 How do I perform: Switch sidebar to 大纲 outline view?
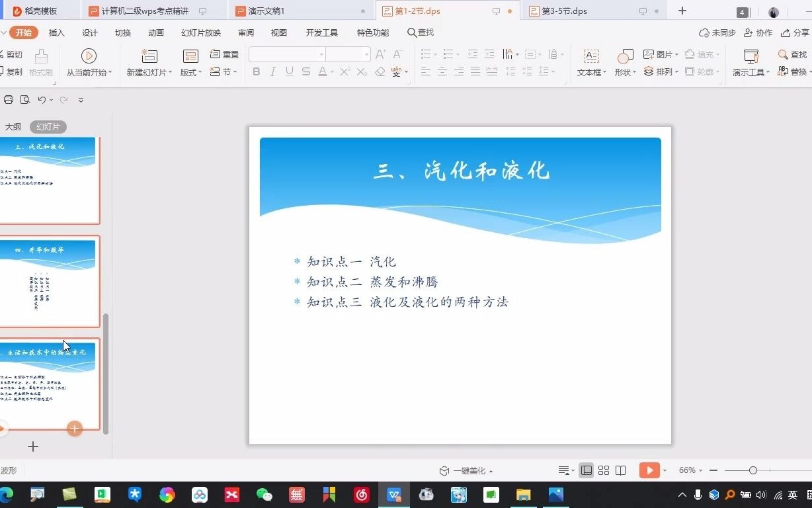click(x=13, y=127)
